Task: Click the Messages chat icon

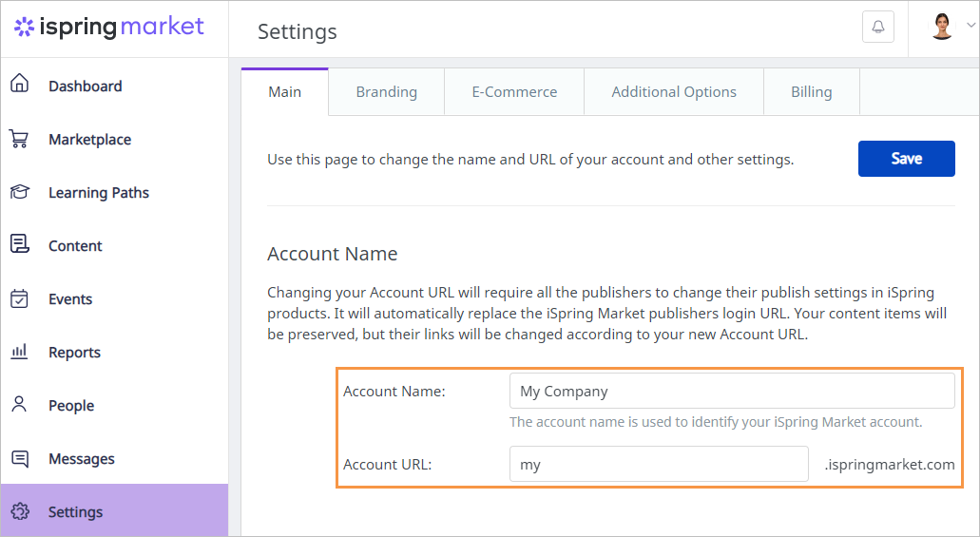Action: (x=19, y=458)
